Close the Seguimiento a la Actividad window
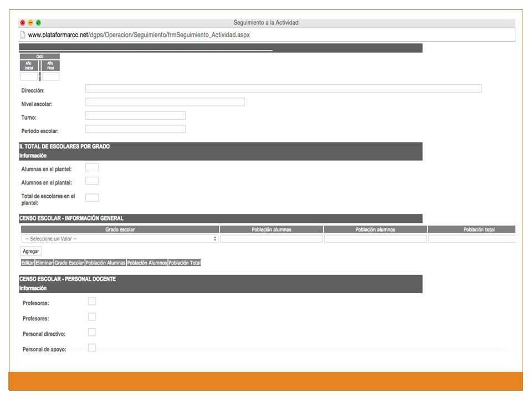 [x=23, y=23]
